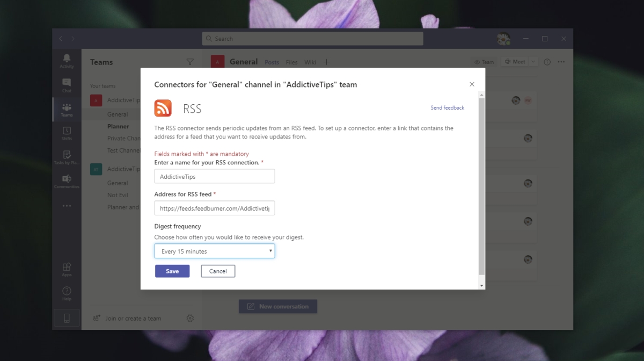The width and height of the screenshot is (644, 361).
Task: Open the profile avatar in the title bar
Action: [503, 39]
